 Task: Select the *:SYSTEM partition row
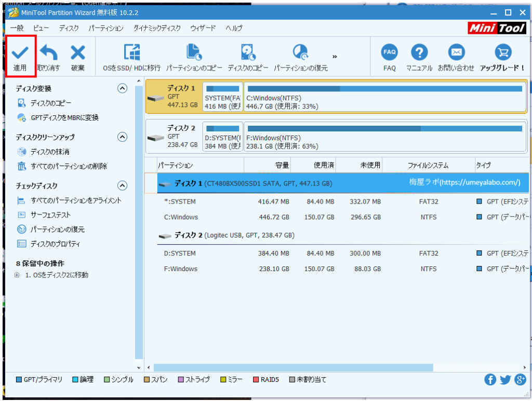[x=343, y=202]
